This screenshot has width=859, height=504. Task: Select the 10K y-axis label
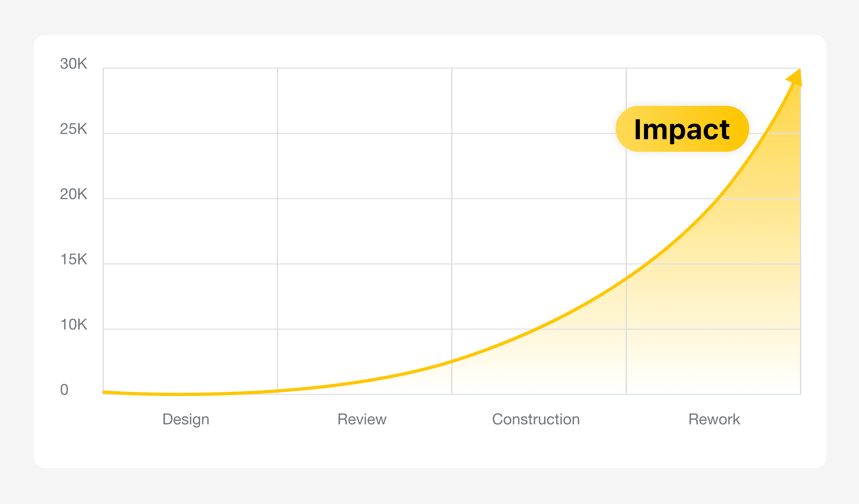pos(74,325)
